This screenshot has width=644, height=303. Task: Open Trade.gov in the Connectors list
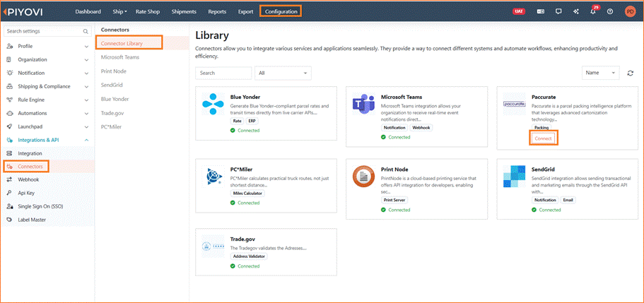click(112, 113)
